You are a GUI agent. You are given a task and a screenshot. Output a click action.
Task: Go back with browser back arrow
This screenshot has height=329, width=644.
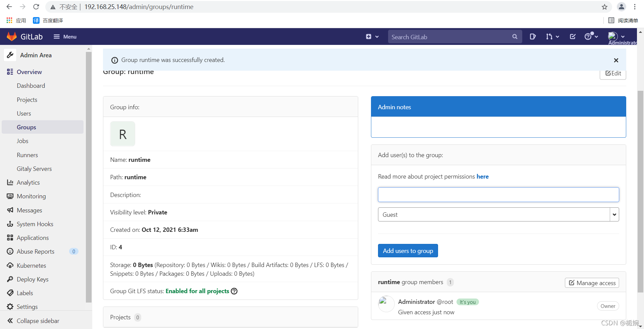coord(9,7)
